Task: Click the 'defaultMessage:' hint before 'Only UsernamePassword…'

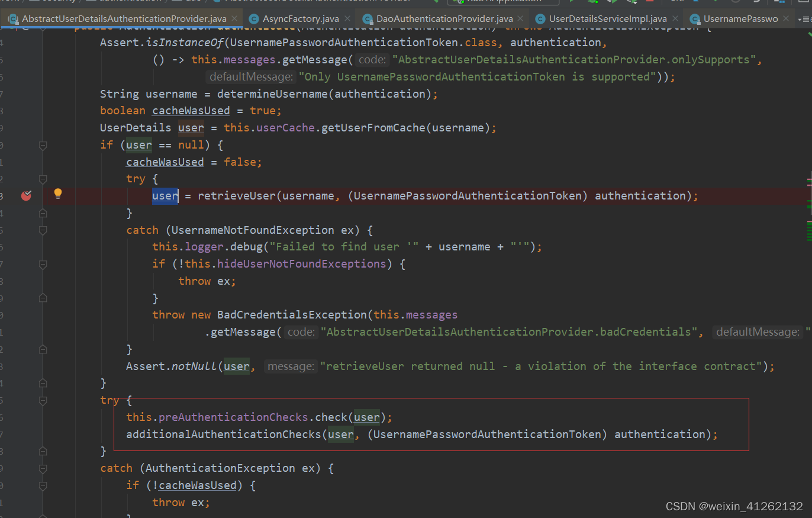Action: click(x=252, y=77)
